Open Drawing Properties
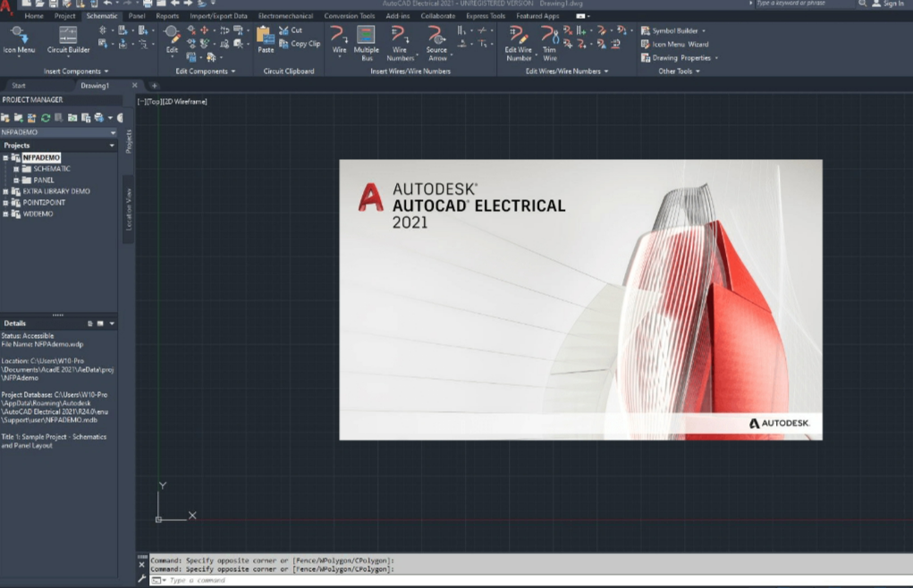Image resolution: width=913 pixels, height=588 pixels. tap(679, 57)
